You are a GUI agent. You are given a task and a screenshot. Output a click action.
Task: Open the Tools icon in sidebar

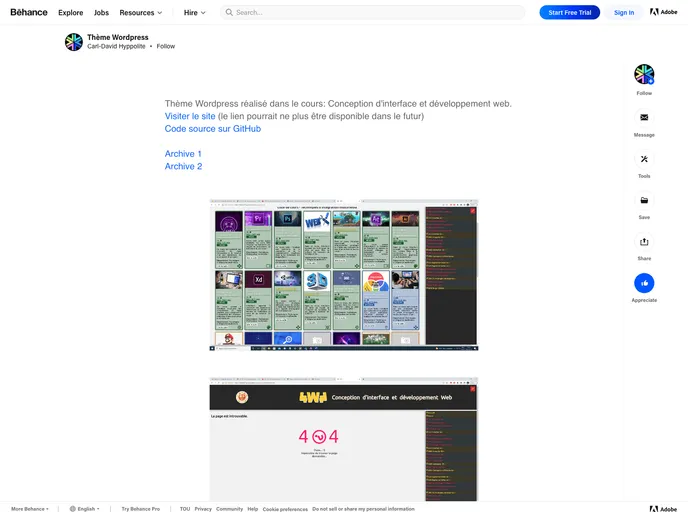pyautogui.click(x=644, y=159)
